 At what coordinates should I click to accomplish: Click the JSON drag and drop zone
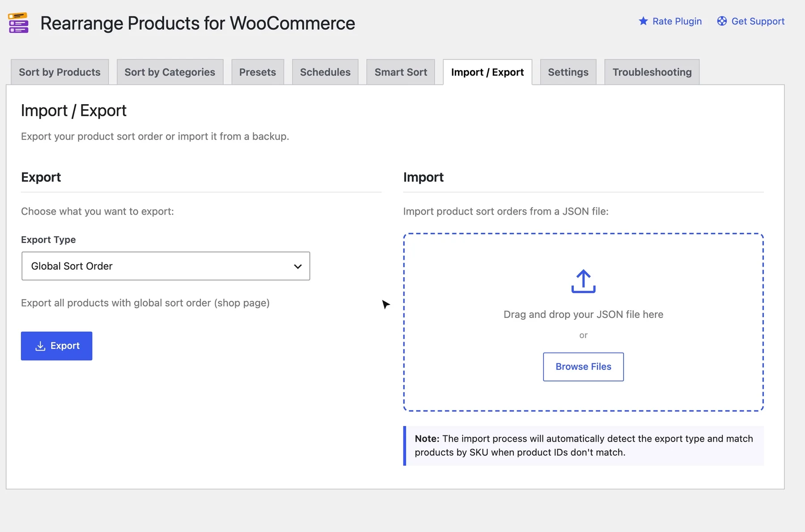583,322
